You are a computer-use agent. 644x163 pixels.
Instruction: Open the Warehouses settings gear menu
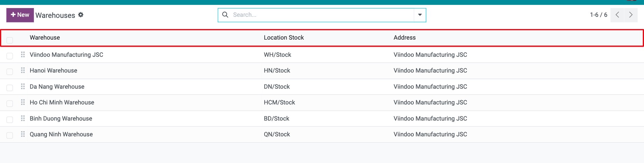[81, 15]
